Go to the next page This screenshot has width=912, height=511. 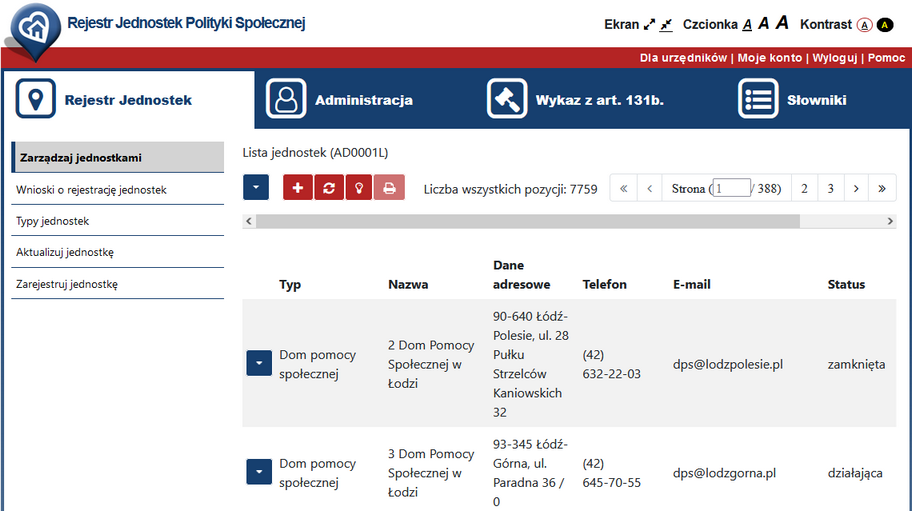pos(856,188)
